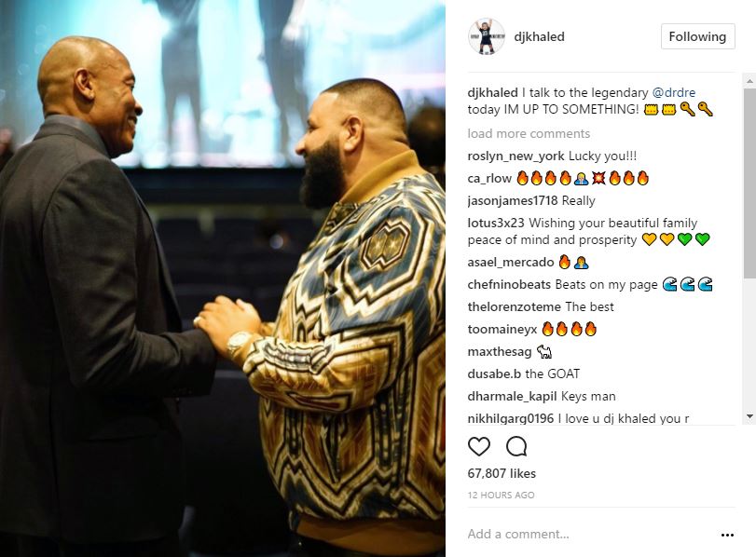Open djkhaled profile picture avatar

[487, 36]
